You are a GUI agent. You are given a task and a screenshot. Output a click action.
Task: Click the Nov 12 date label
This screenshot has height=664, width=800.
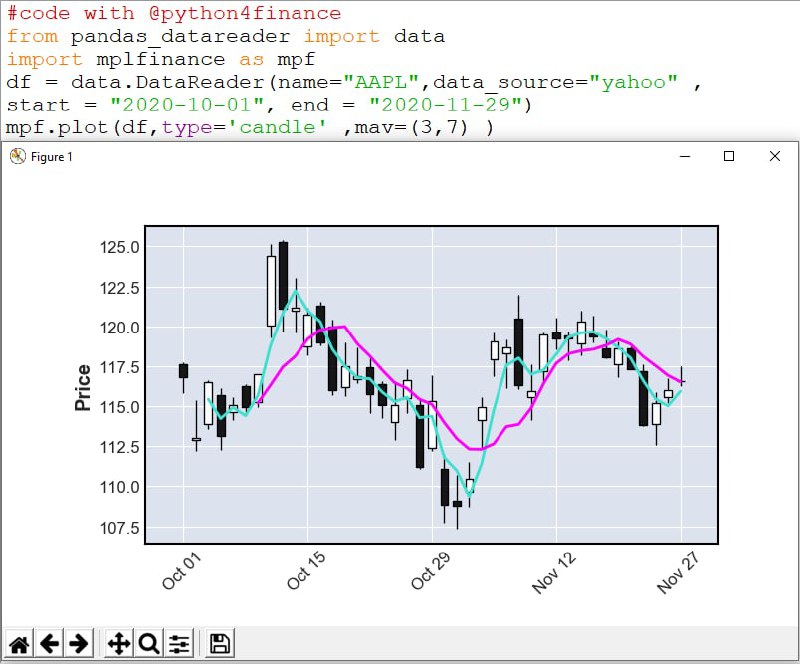pos(554,573)
